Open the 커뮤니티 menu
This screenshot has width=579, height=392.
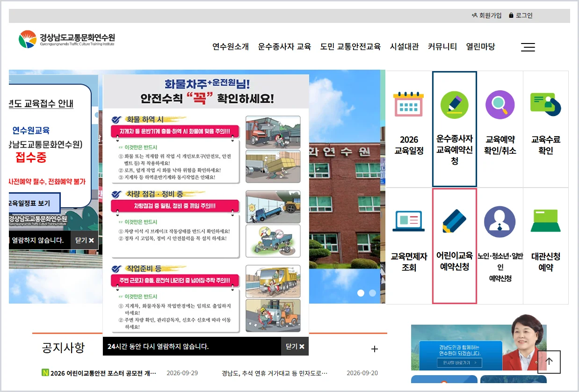(x=442, y=47)
